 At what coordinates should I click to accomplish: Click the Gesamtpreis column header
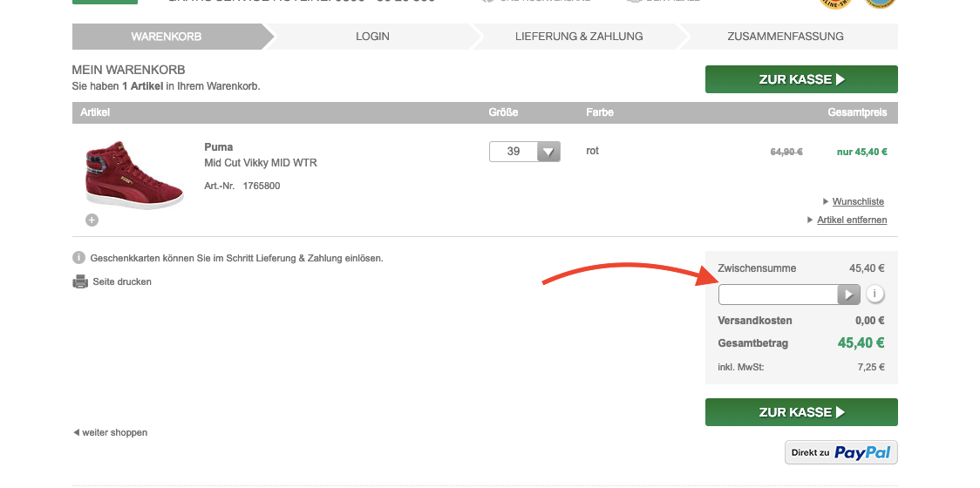[858, 112]
